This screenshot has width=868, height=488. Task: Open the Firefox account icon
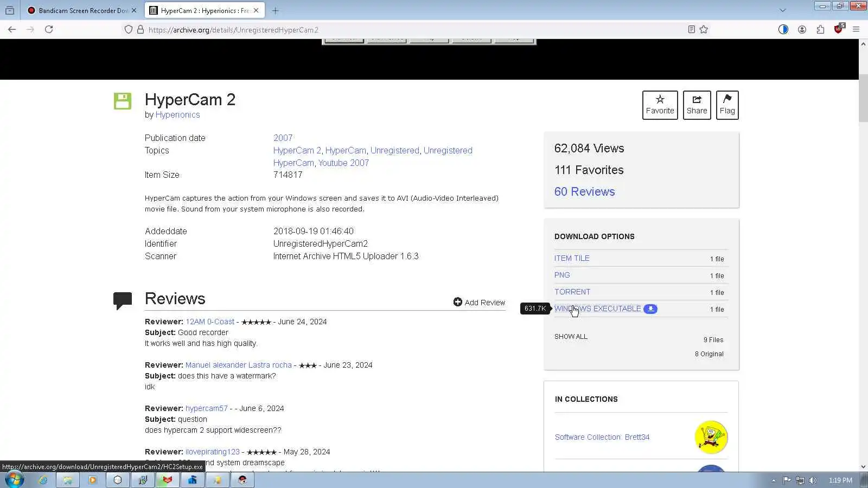tap(802, 29)
